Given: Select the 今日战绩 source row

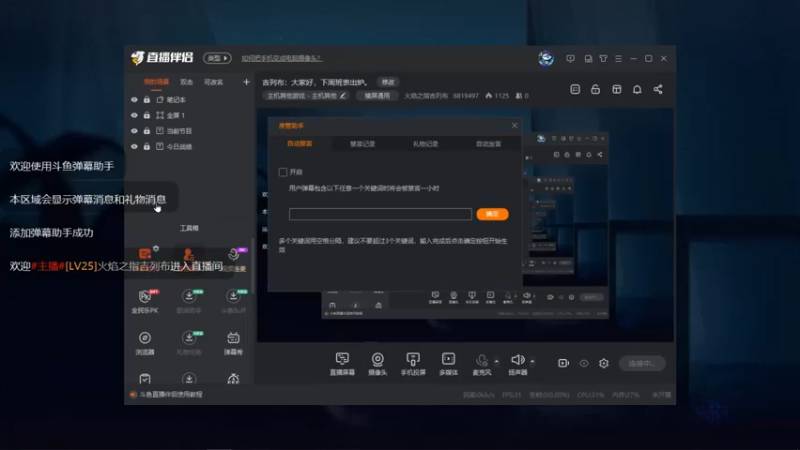Looking at the screenshot, I should (x=189, y=146).
